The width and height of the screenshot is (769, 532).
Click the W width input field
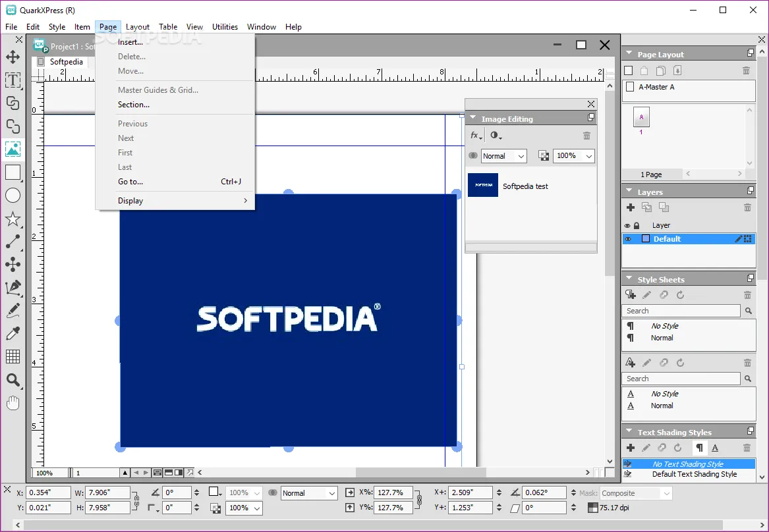click(108, 492)
